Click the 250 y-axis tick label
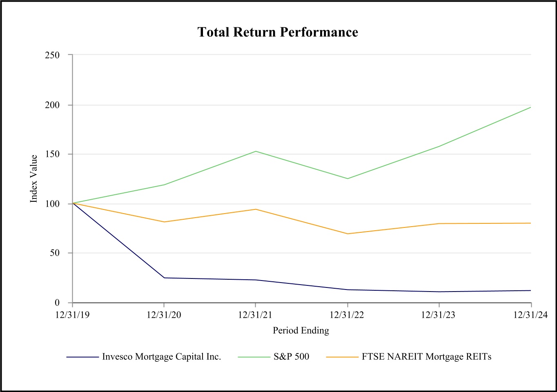Image resolution: width=557 pixels, height=392 pixels. (x=52, y=55)
